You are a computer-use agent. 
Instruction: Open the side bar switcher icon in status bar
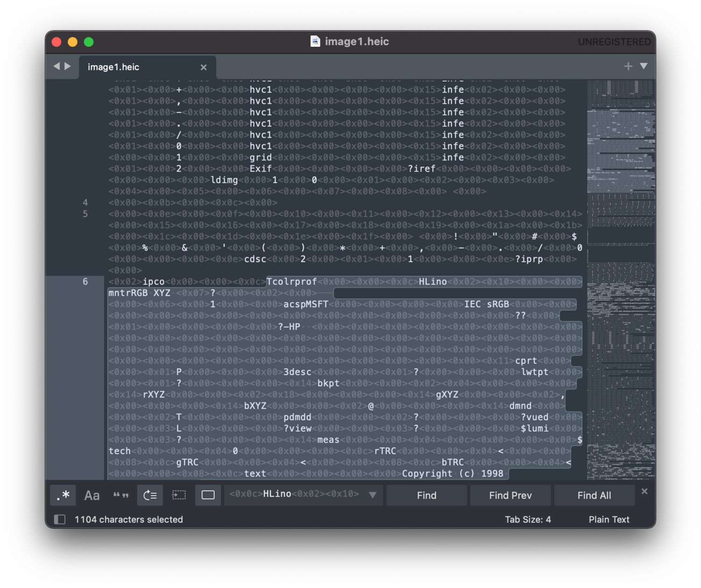(x=60, y=519)
